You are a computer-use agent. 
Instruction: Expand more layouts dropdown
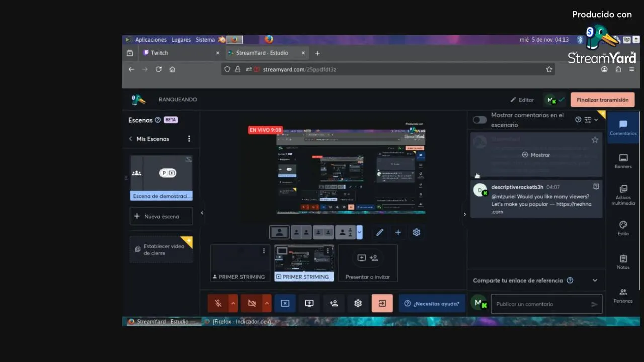coord(359,232)
